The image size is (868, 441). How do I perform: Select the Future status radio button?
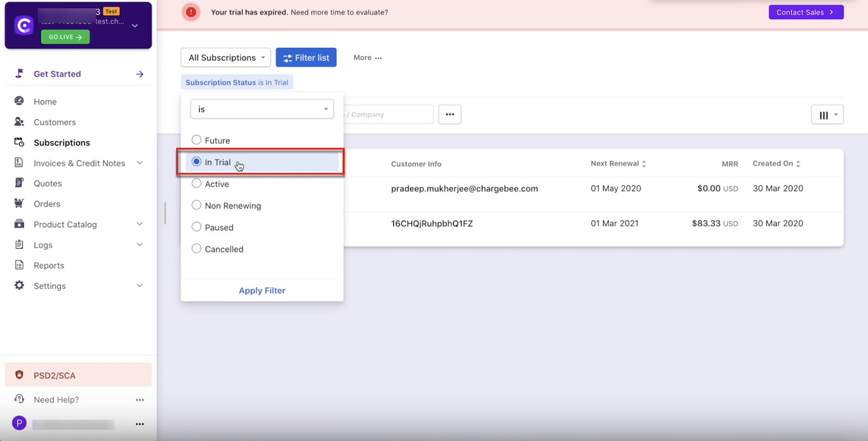coord(196,140)
